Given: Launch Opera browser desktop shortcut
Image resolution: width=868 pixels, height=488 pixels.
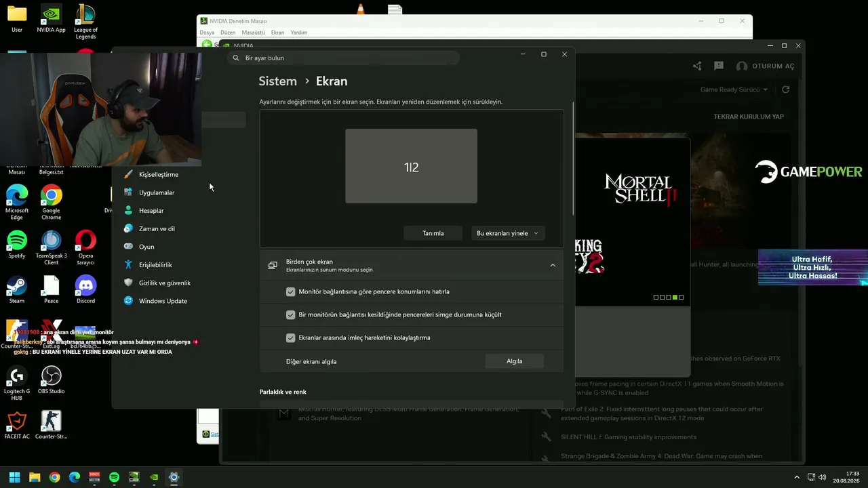Looking at the screenshot, I should click(85, 247).
